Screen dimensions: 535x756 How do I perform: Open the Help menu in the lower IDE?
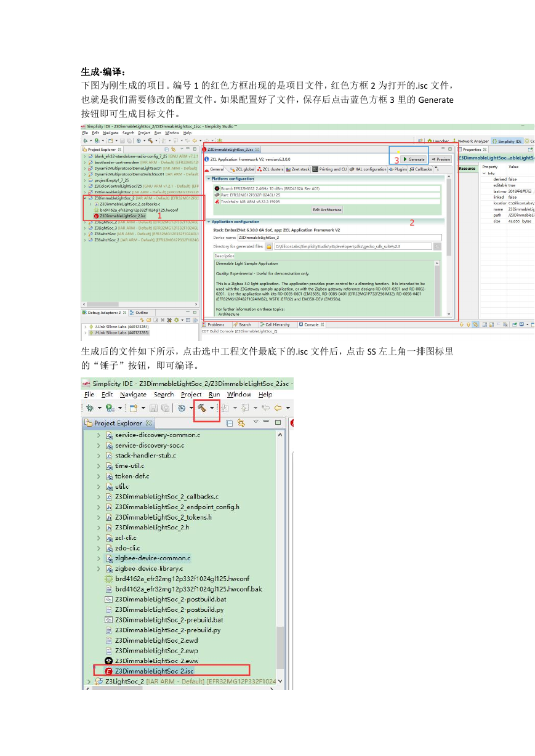(x=265, y=394)
